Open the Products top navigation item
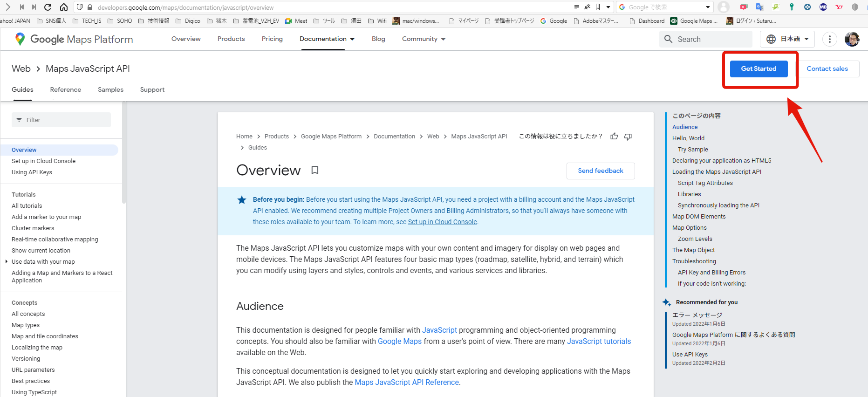868x397 pixels. [x=231, y=39]
